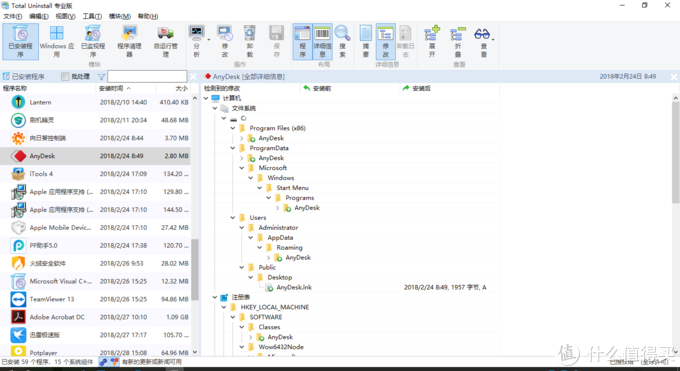Clear the filter with the X button

[193, 77]
